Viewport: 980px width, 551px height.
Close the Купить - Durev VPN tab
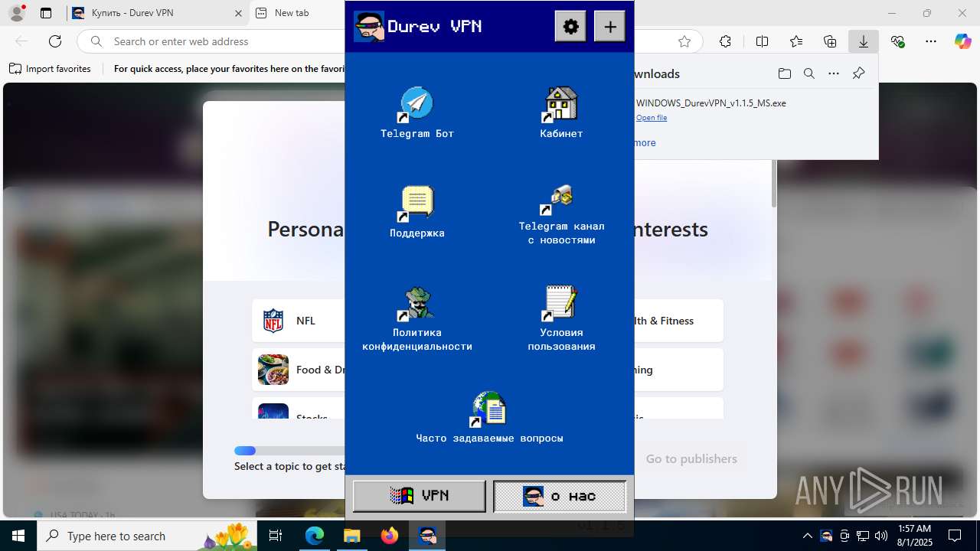point(238,13)
